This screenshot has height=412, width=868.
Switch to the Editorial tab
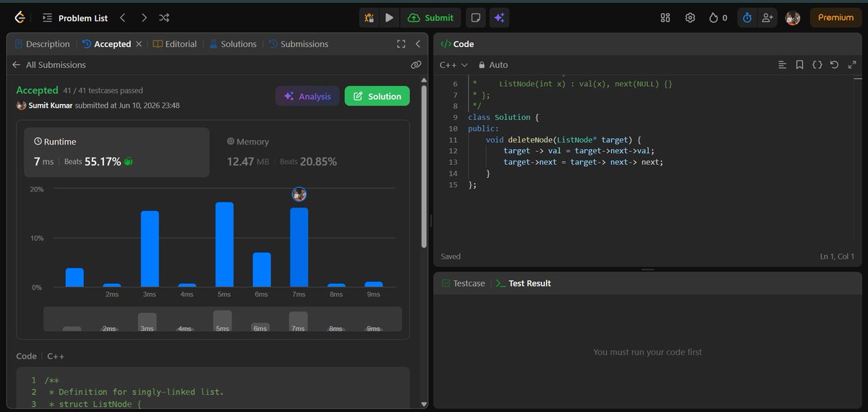pyautogui.click(x=175, y=44)
